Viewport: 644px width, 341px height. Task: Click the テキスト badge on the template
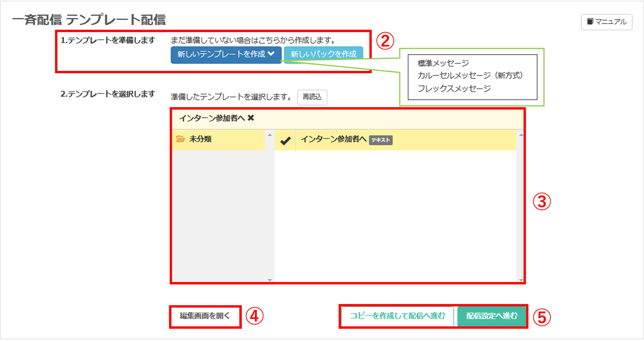(x=381, y=140)
